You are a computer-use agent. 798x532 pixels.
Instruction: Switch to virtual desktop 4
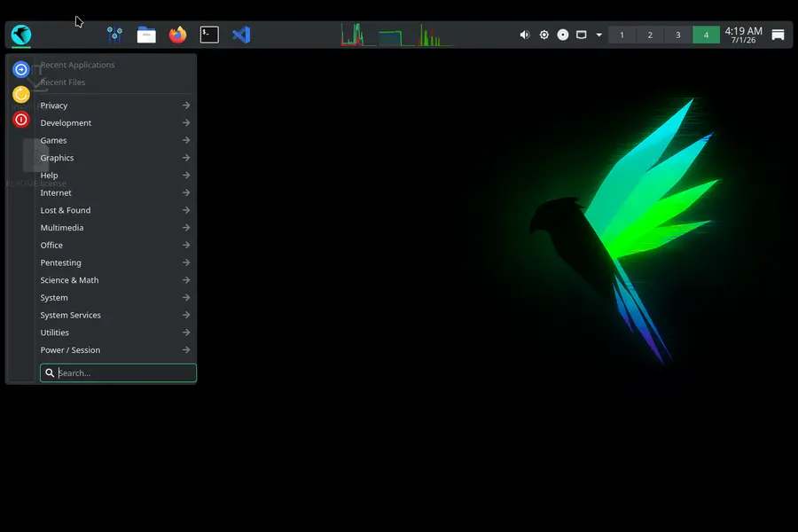point(706,35)
